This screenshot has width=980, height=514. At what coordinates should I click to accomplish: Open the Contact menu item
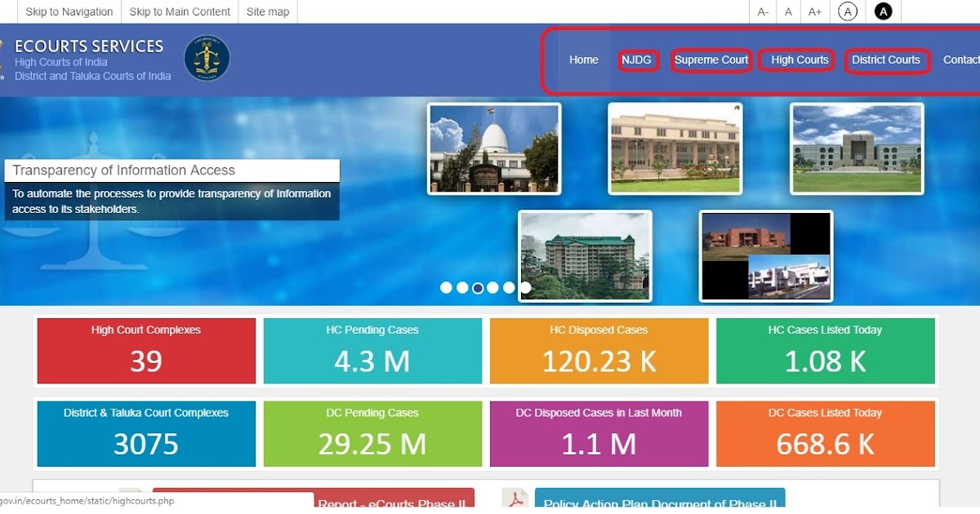click(961, 60)
